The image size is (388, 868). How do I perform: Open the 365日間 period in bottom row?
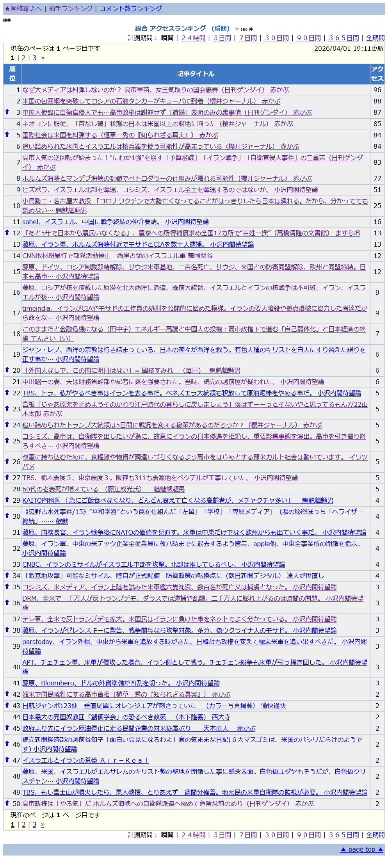pos(344,835)
